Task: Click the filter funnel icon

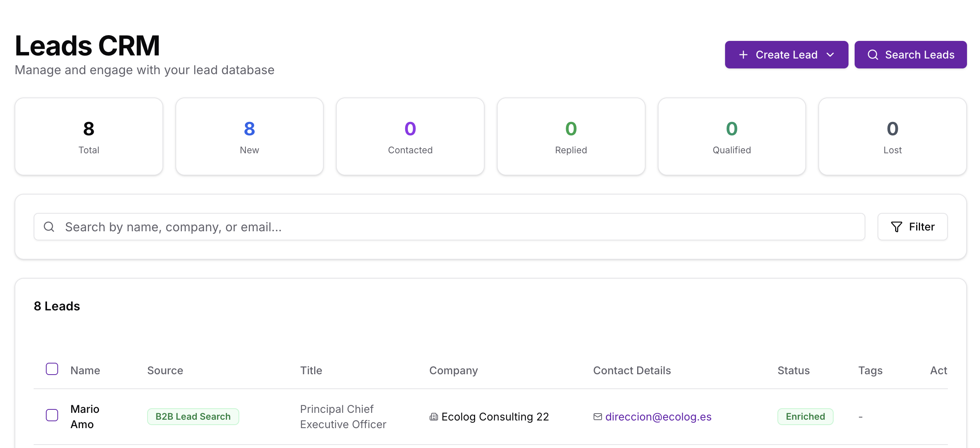Action: point(896,226)
